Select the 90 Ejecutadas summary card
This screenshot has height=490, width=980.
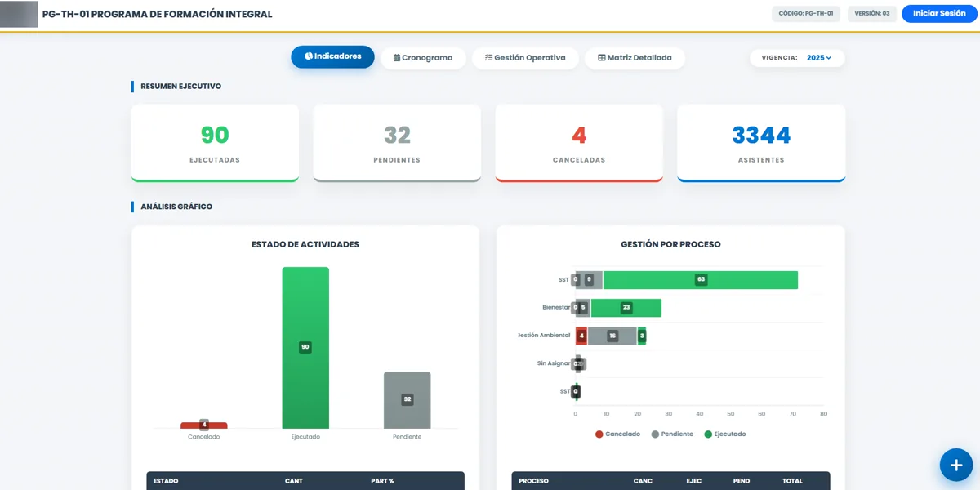click(x=215, y=143)
